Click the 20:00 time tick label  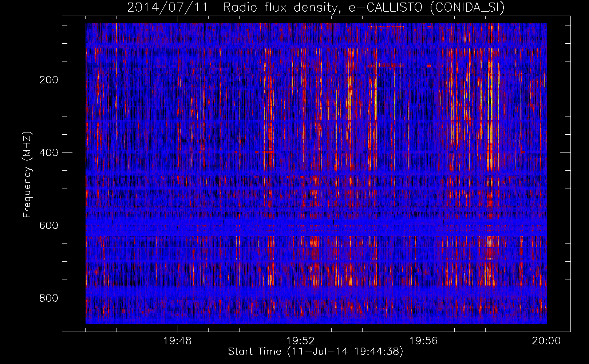546,341
